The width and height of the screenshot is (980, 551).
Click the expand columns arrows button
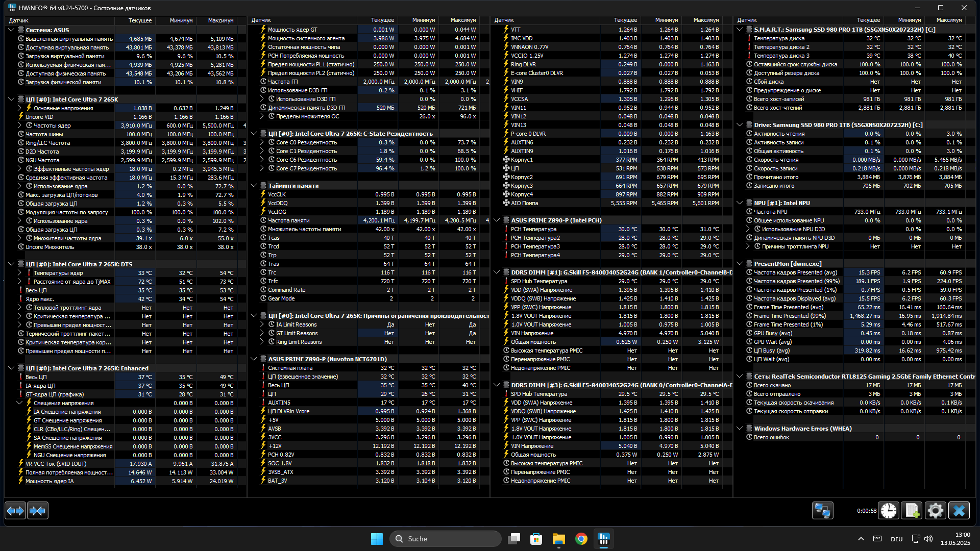point(15,511)
